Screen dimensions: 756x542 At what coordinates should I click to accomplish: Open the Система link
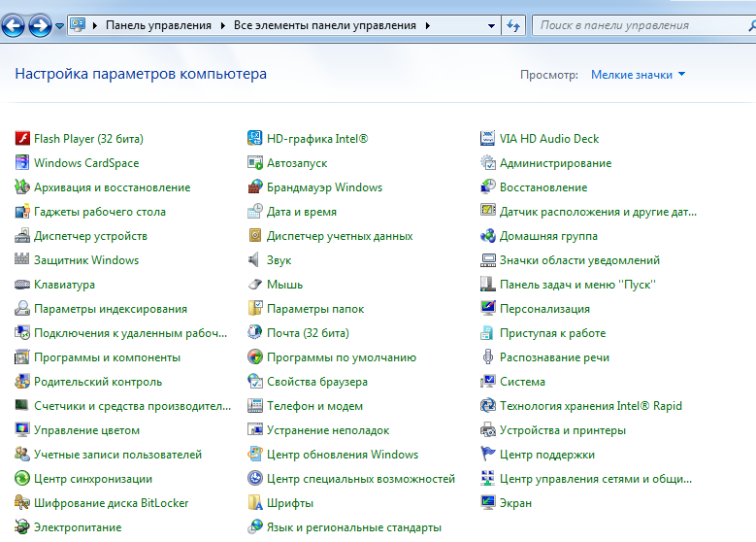(523, 382)
